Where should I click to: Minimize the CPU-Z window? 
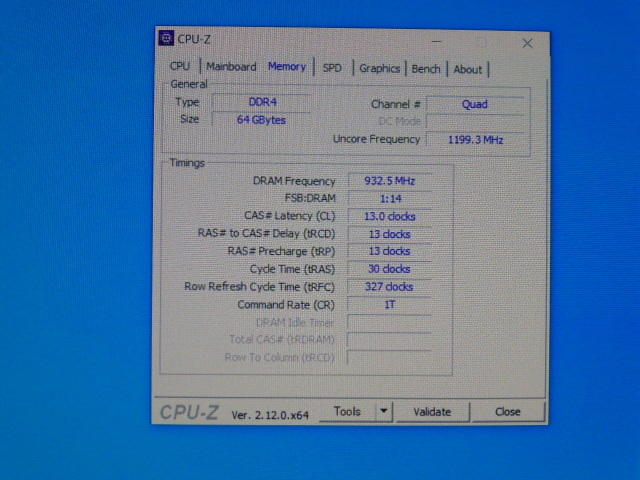point(436,42)
